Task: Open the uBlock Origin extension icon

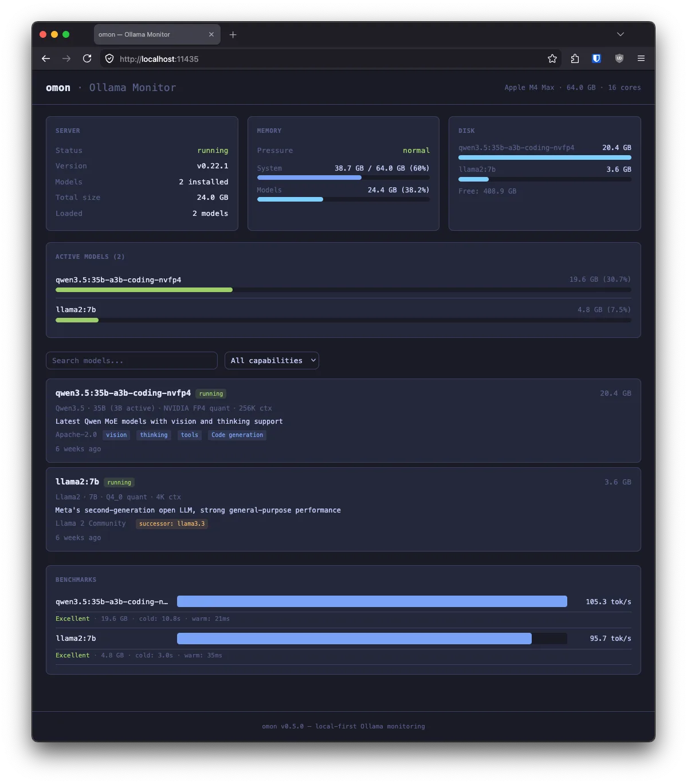Action: [619, 58]
